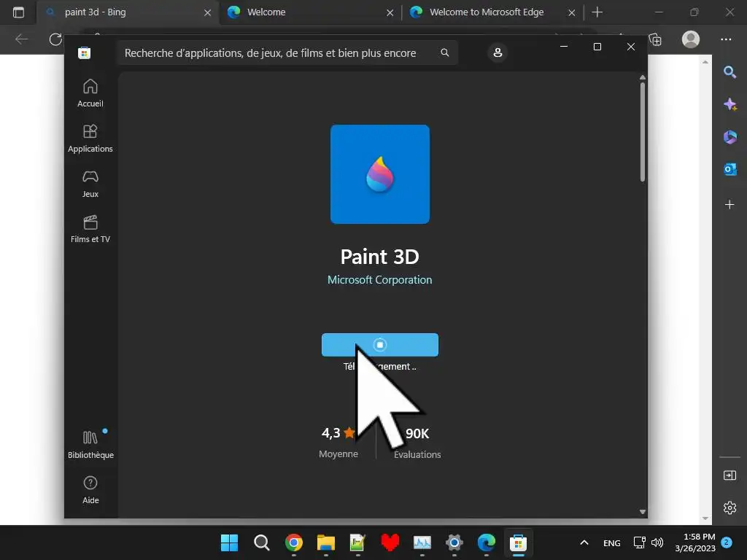The image size is (747, 560).
Task: Switch to the Welcome tab in Edge
Action: [310, 12]
